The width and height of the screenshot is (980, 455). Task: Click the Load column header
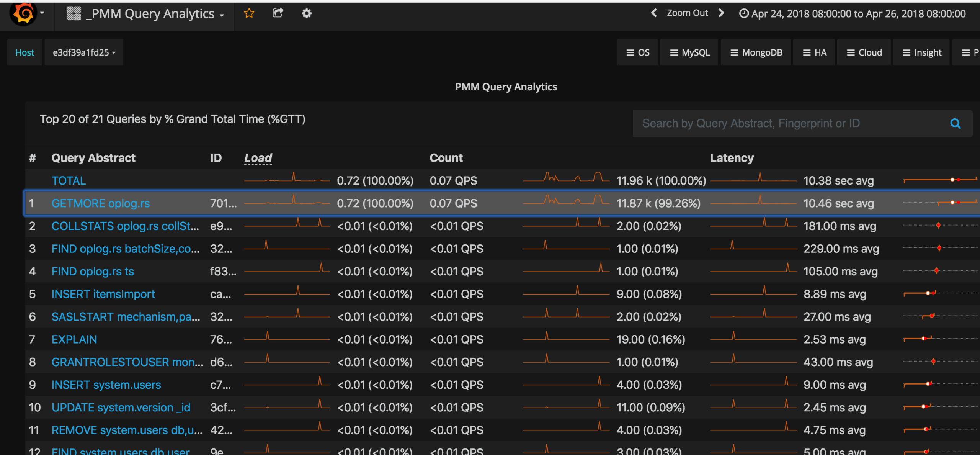coord(258,158)
